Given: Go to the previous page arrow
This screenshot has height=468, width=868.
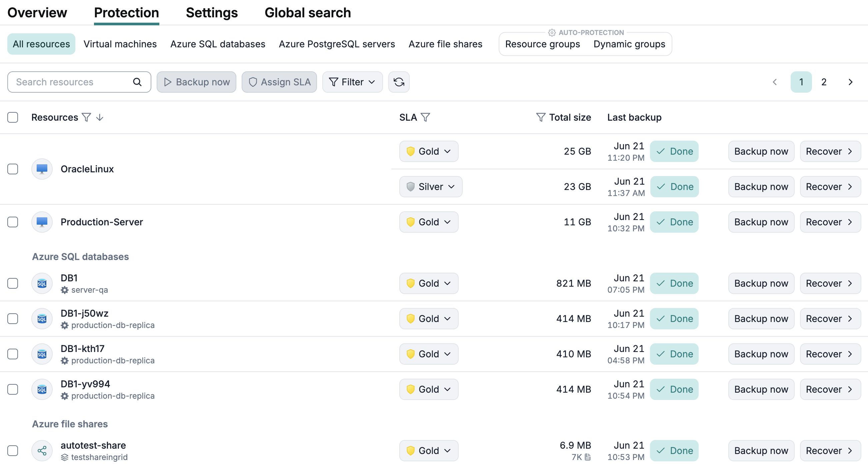Looking at the screenshot, I should pyautogui.click(x=775, y=82).
